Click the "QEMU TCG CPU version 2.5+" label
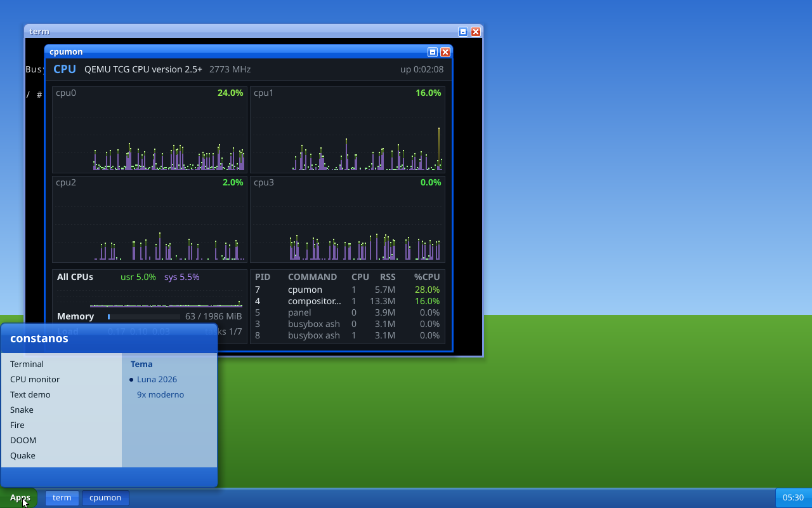812x508 pixels. point(143,69)
